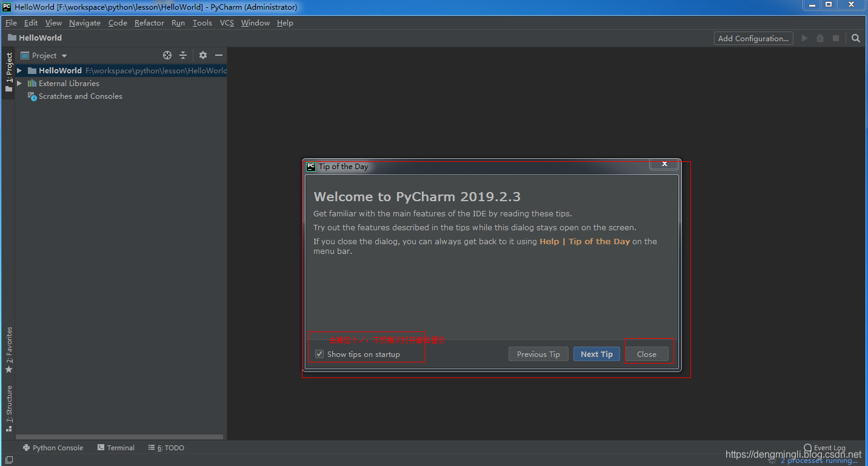Dismiss the Tip of the Day dialog with X
This screenshot has height=466, width=868.
tap(664, 164)
